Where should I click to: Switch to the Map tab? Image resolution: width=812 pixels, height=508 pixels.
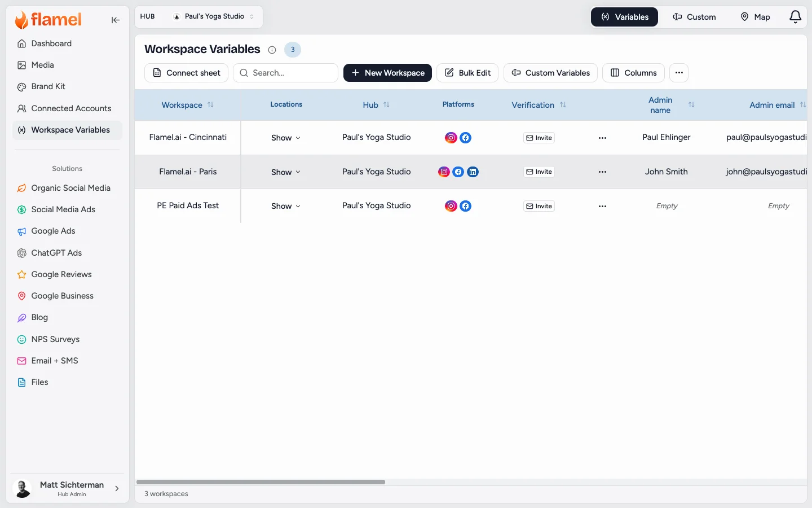click(755, 17)
